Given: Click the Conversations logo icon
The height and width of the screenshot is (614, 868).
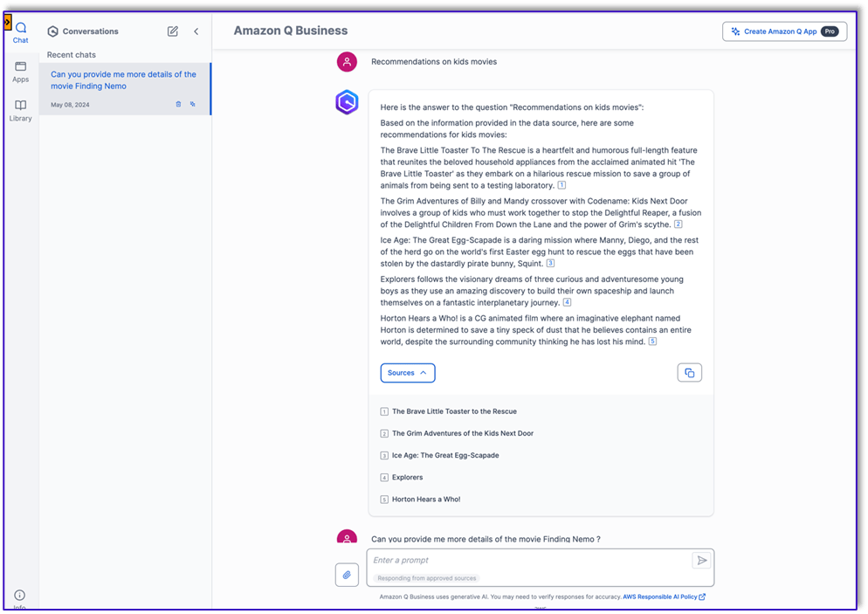Looking at the screenshot, I should point(52,31).
